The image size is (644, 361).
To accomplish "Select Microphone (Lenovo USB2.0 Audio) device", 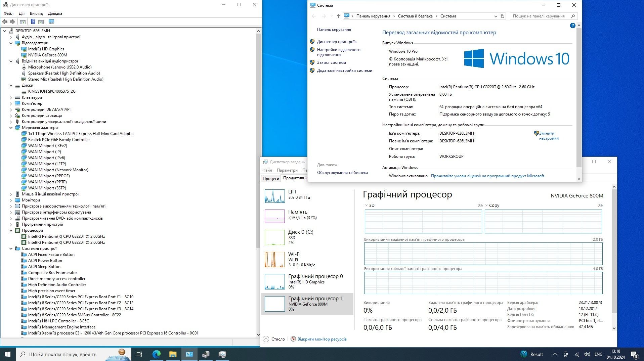I will [60, 67].
